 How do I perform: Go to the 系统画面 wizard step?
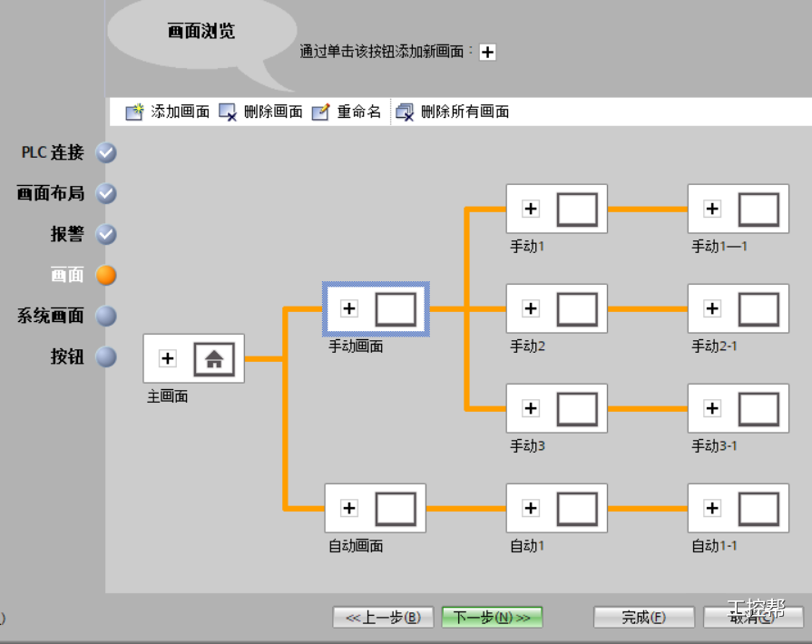[x=50, y=316]
